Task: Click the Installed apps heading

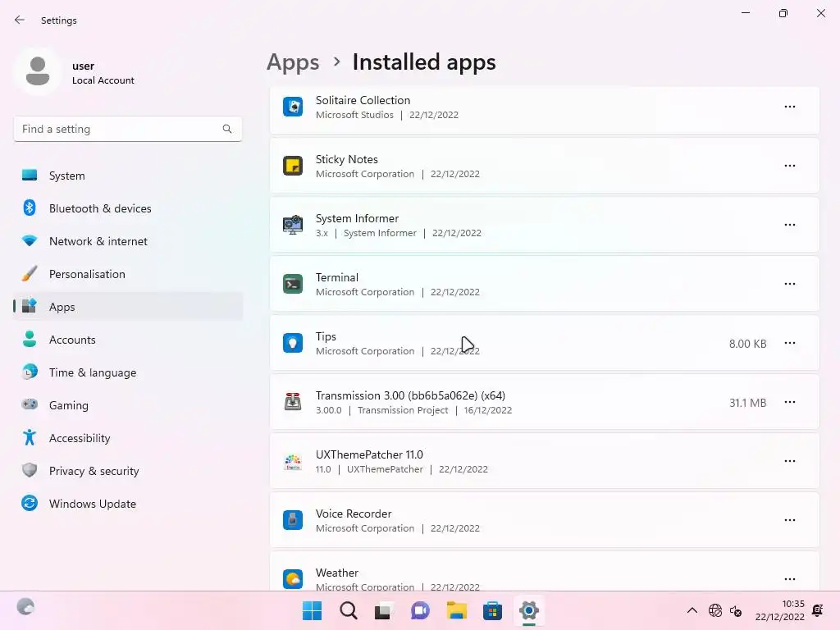Action: click(x=424, y=62)
